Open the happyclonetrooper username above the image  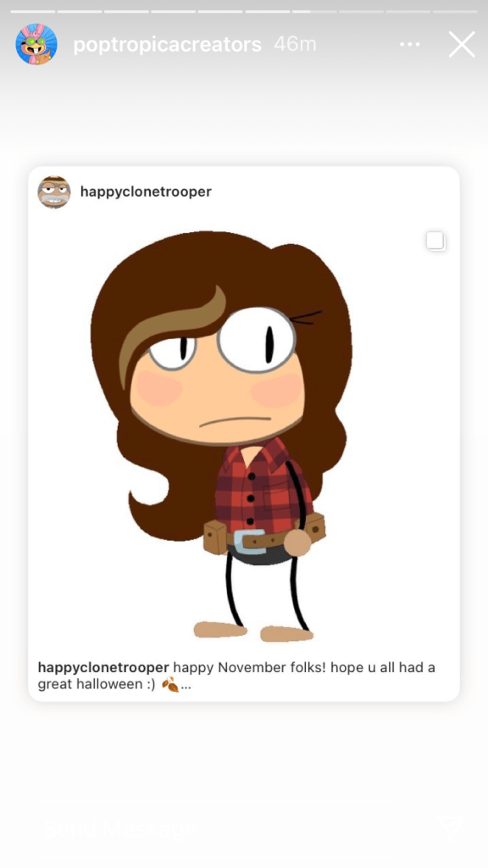pos(146,192)
